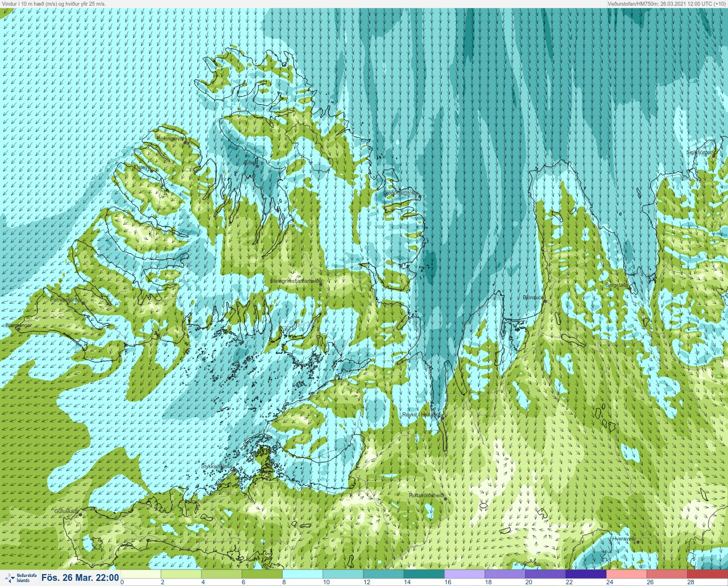Click the Blönduós station label
This screenshot has width=728, height=586.
533,298
